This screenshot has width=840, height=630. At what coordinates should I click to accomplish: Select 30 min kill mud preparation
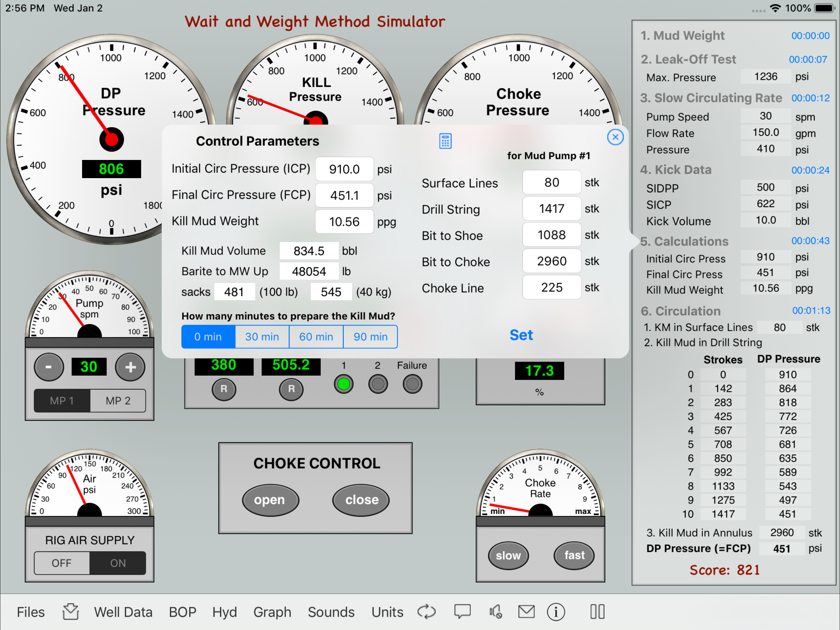(x=262, y=337)
